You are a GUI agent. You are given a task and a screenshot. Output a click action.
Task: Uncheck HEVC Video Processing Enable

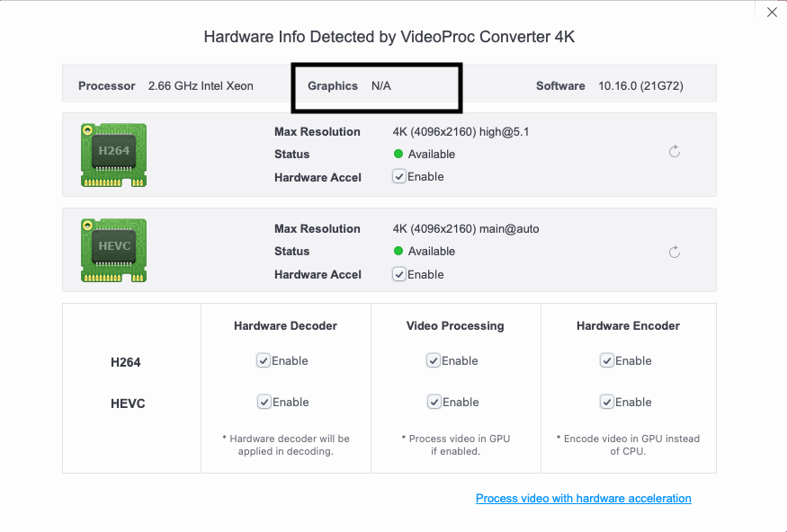pyautogui.click(x=434, y=402)
